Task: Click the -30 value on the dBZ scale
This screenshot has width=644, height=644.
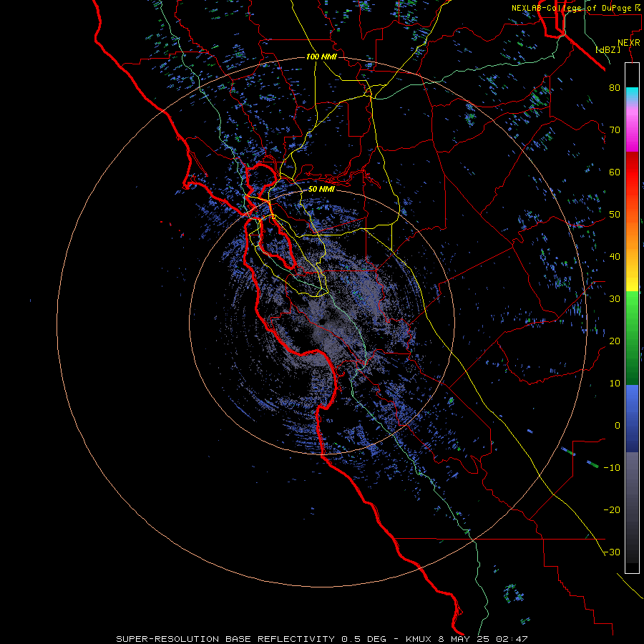Action: pos(612,552)
